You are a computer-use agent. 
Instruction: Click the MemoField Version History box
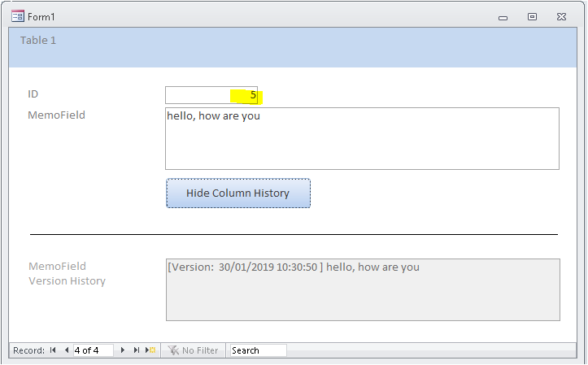(363, 289)
